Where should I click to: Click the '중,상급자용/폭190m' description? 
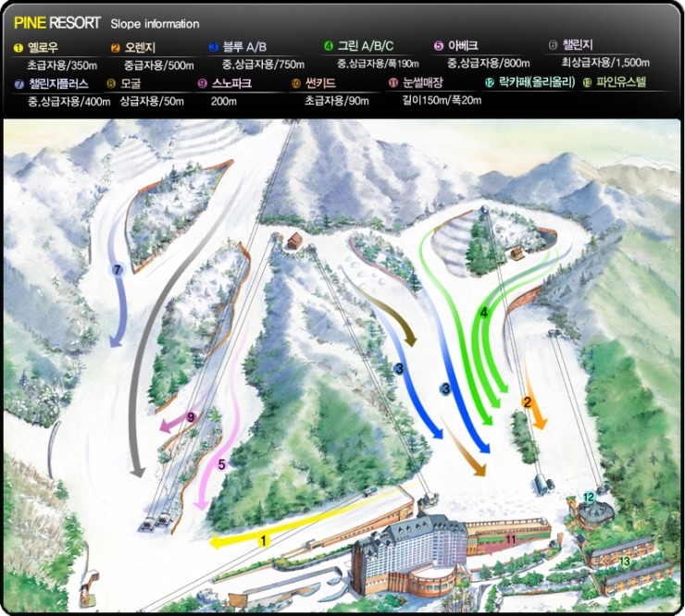tap(378, 64)
